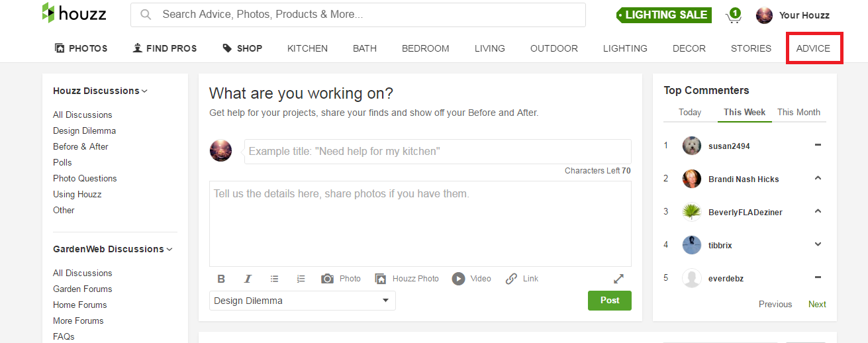Open Garden Forums link
The width and height of the screenshot is (868, 343).
click(83, 289)
